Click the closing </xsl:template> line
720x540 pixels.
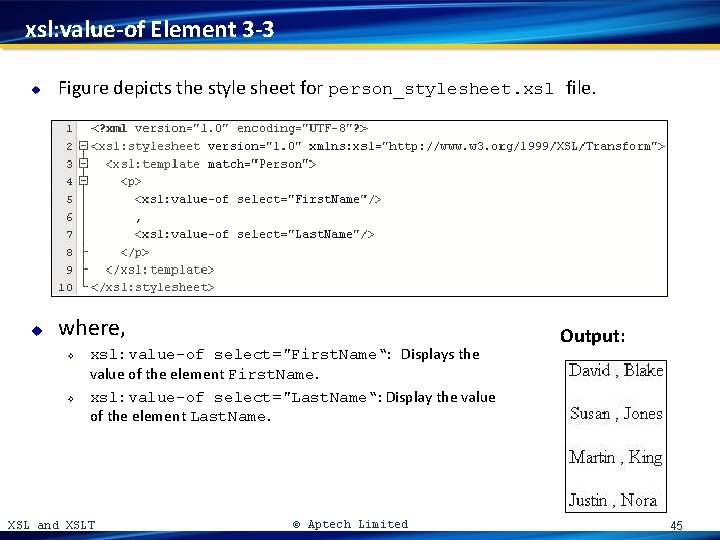pos(160,270)
